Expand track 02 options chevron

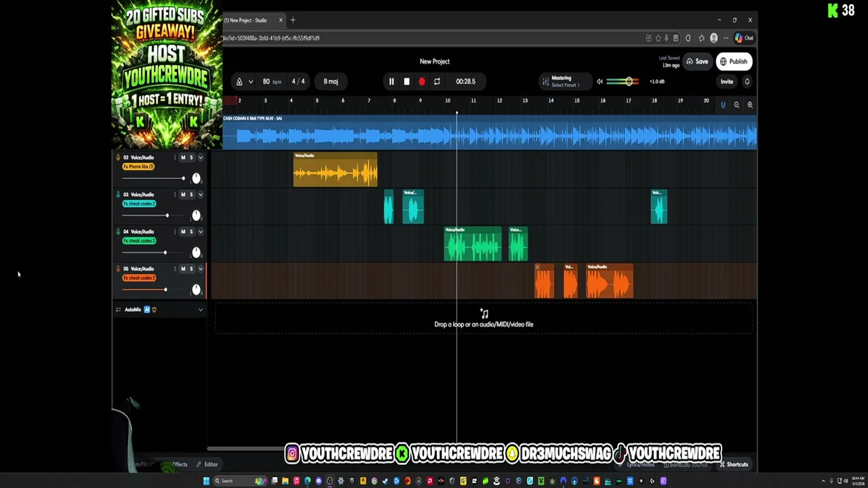(x=200, y=157)
